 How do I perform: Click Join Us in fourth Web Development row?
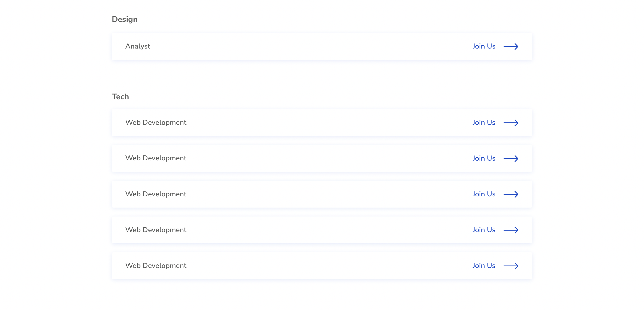pos(484,230)
